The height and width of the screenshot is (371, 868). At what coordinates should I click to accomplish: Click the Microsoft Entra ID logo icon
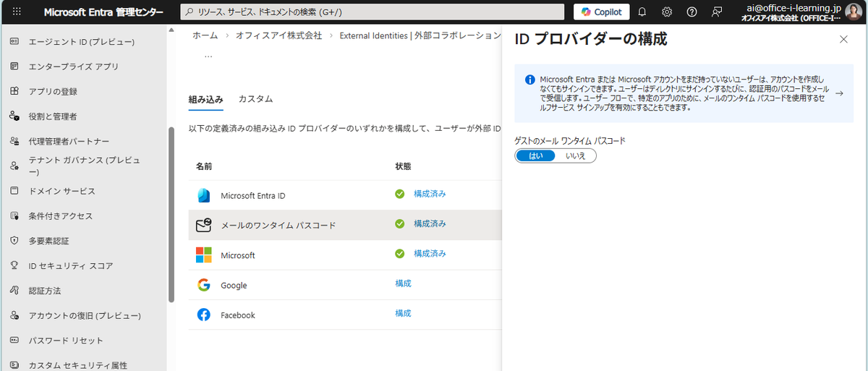pyautogui.click(x=204, y=195)
